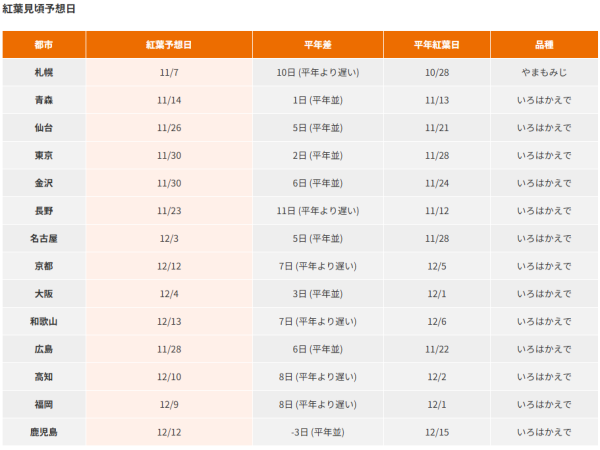Click the 大阪 forecast date 12/4
This screenshot has height=450, width=600.
pyautogui.click(x=169, y=294)
